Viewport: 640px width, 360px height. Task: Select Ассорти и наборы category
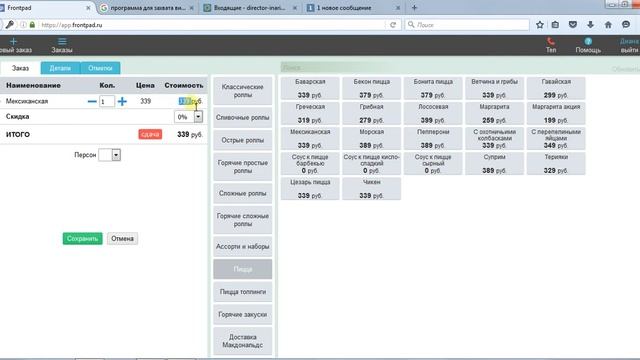242,247
